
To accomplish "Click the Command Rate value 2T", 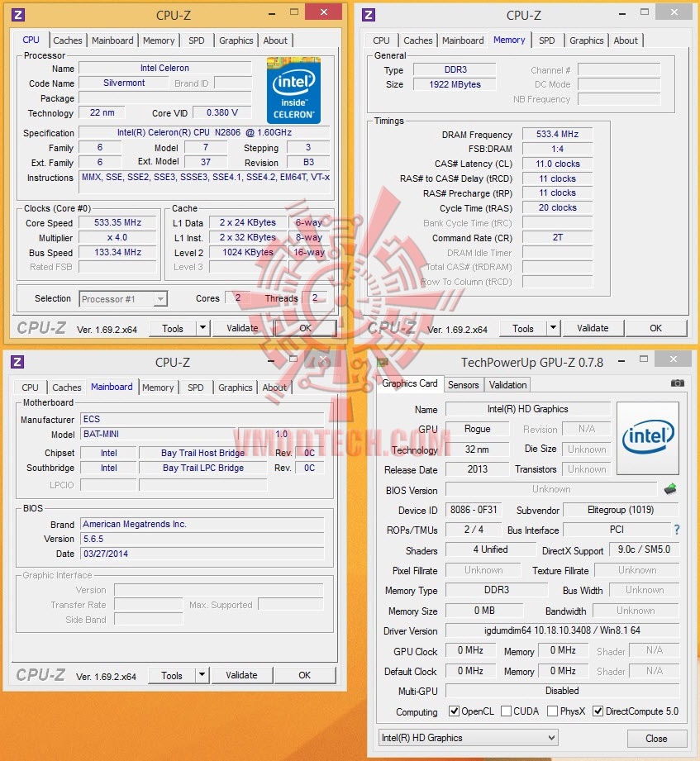I will (x=557, y=238).
